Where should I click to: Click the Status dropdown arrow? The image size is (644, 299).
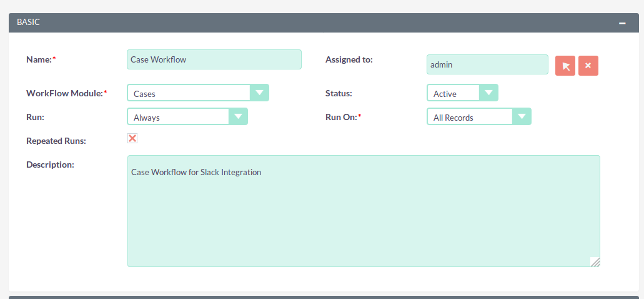[488, 93]
